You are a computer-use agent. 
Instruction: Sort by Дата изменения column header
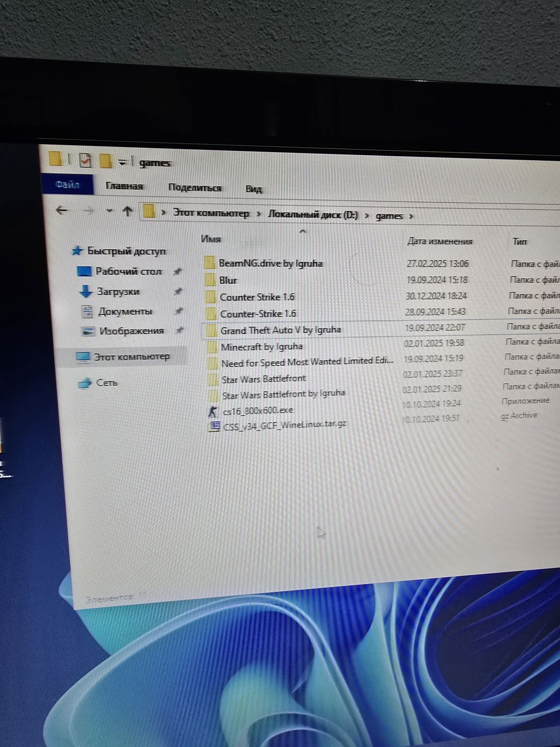439,241
